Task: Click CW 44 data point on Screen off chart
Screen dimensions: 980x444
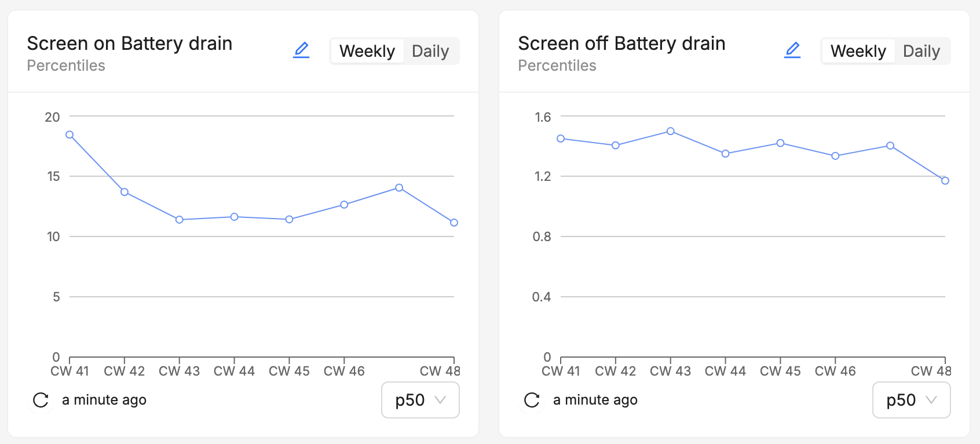Action: click(x=725, y=154)
